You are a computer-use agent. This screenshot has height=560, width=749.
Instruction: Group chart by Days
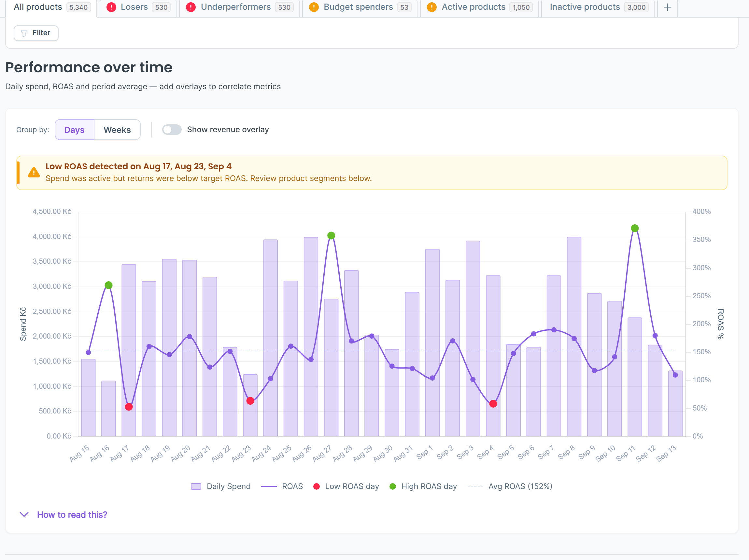(75, 130)
